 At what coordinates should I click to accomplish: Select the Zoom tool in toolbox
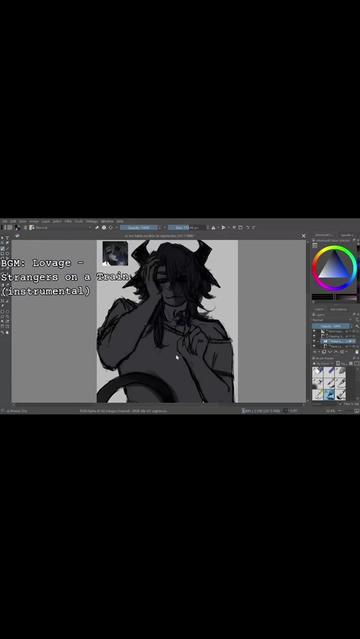[2, 332]
